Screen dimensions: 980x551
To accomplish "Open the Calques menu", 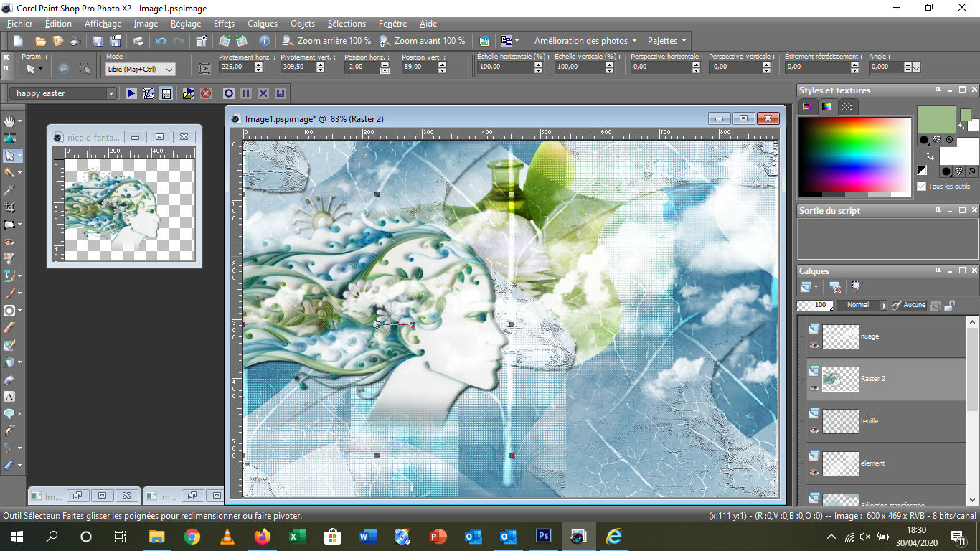I will [x=263, y=24].
